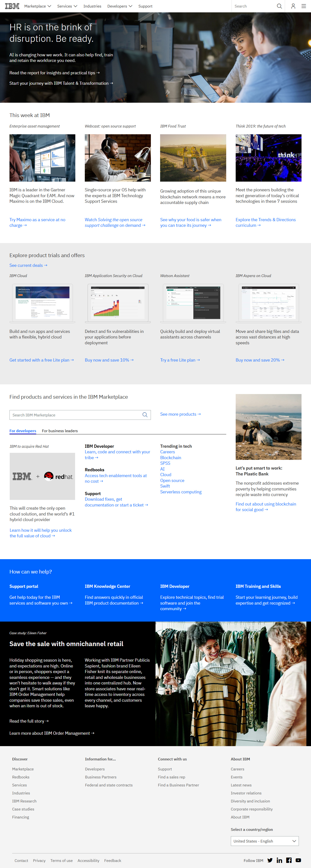Find out about blockchain for social good
This screenshot has width=311, height=868.
266,506
